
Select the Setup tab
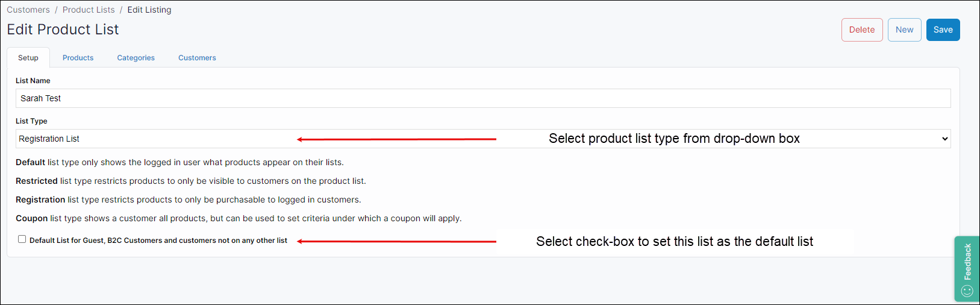[28, 58]
